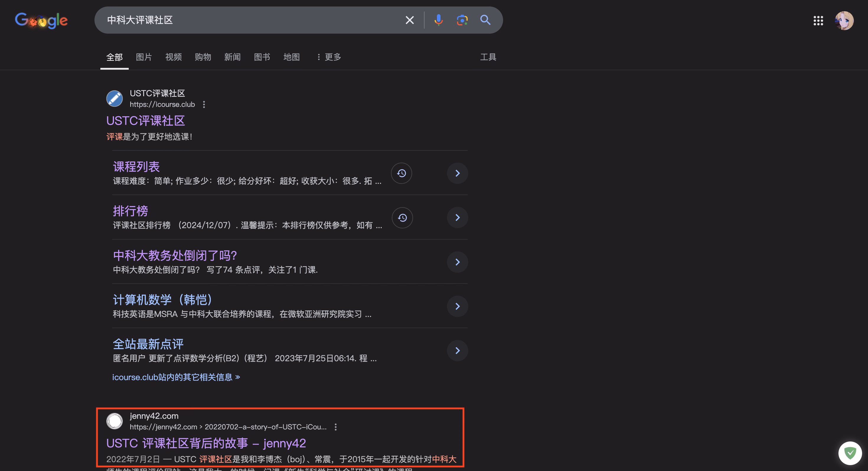Open the 全站最新点评 sitelink
The height and width of the screenshot is (471, 868).
148,344
